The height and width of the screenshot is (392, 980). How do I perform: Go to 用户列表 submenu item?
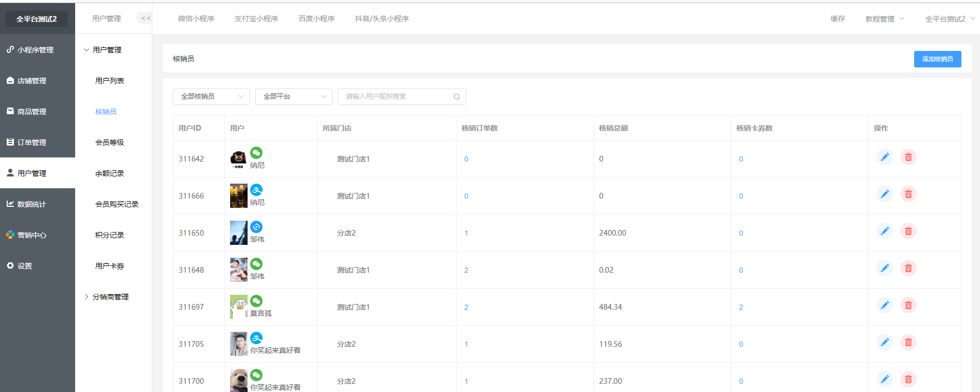tap(110, 81)
